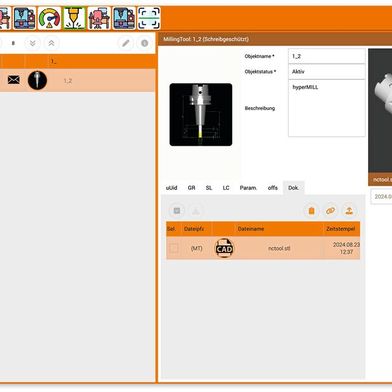Switch to the LC tab

tap(226, 188)
